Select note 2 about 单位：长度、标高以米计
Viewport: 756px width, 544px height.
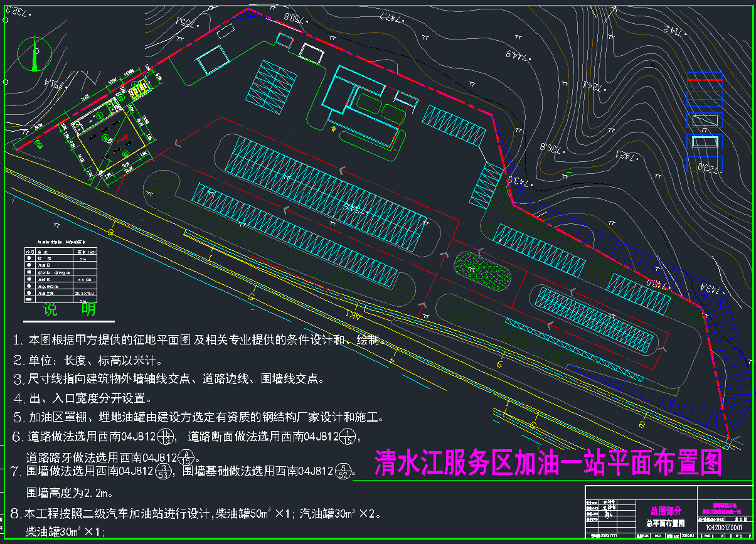pos(87,360)
